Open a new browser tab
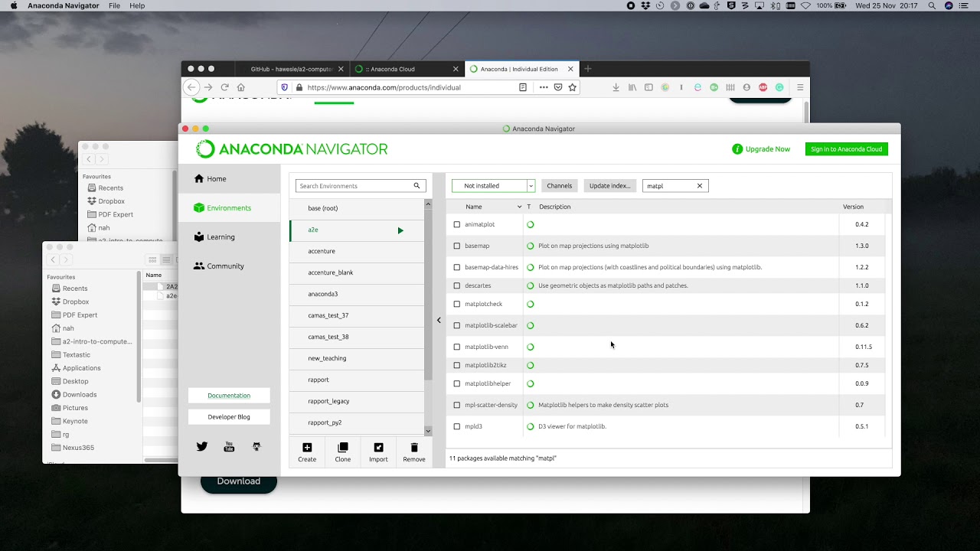The width and height of the screenshot is (980, 551). [588, 69]
